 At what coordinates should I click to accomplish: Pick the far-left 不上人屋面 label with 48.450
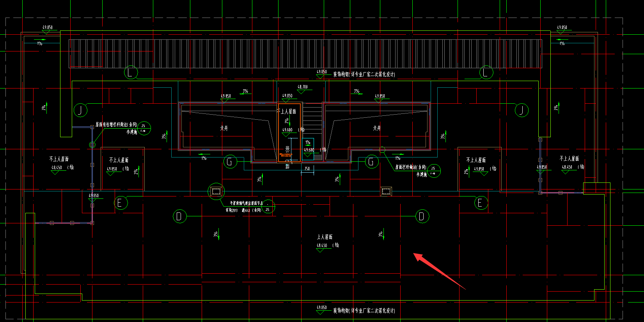pyautogui.click(x=59, y=159)
